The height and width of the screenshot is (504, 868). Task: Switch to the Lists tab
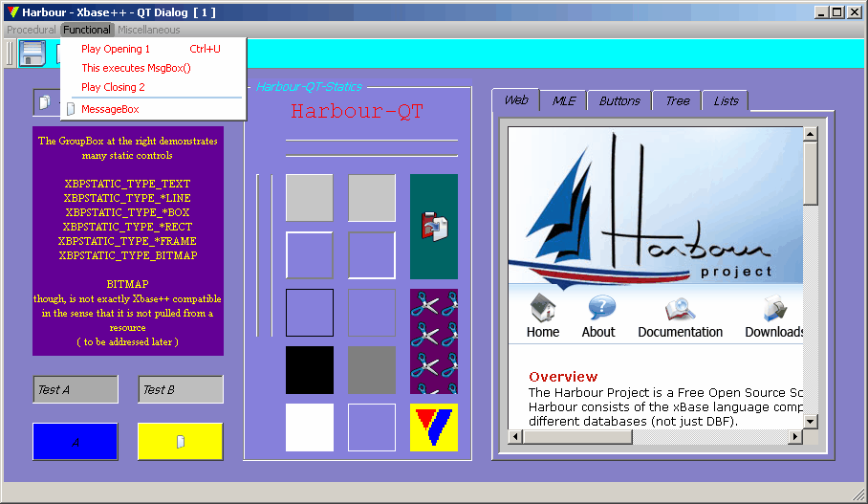pos(726,100)
